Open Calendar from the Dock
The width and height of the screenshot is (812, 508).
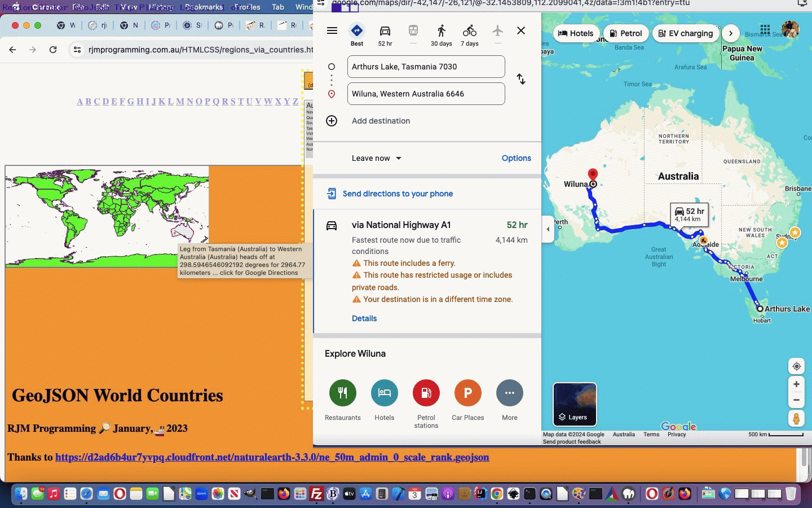coord(414,494)
